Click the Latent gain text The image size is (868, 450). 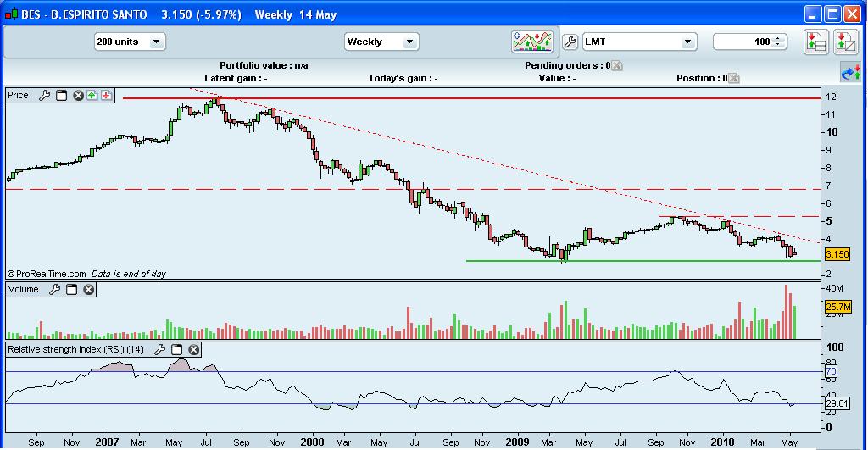coord(236,78)
